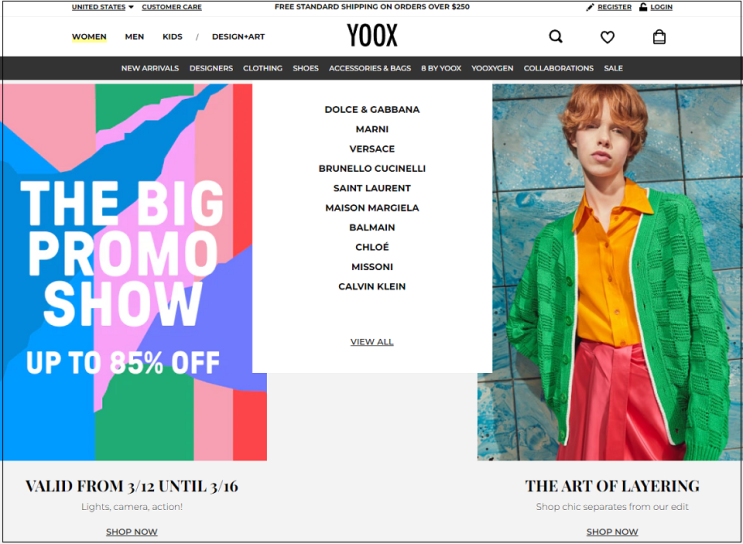The height and width of the screenshot is (544, 743).
Task: Open the Customer Care link
Action: pos(172,7)
